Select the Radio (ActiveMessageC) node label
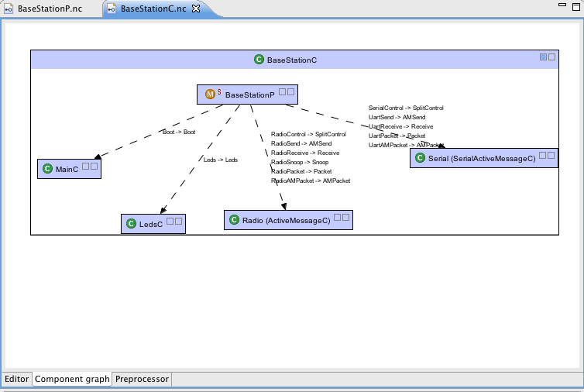The width and height of the screenshot is (584, 392). (x=286, y=221)
